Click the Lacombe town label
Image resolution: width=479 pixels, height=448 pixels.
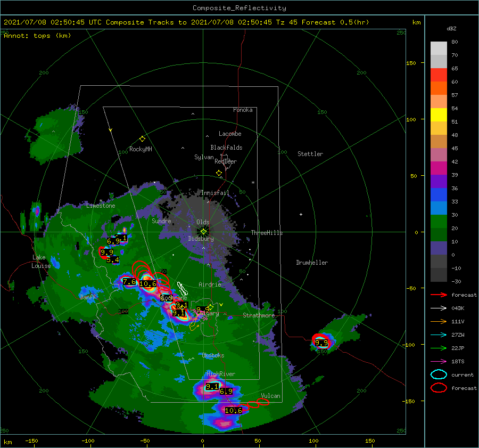point(230,134)
